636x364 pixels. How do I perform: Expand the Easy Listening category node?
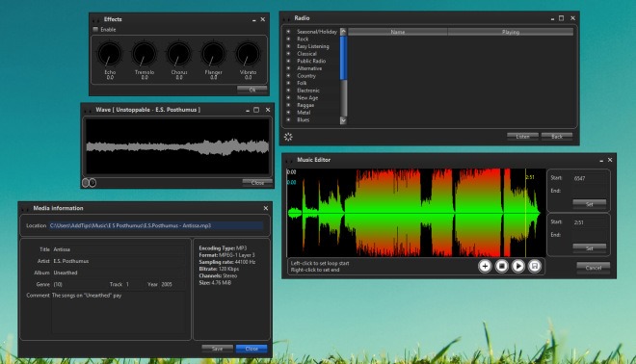[288, 46]
